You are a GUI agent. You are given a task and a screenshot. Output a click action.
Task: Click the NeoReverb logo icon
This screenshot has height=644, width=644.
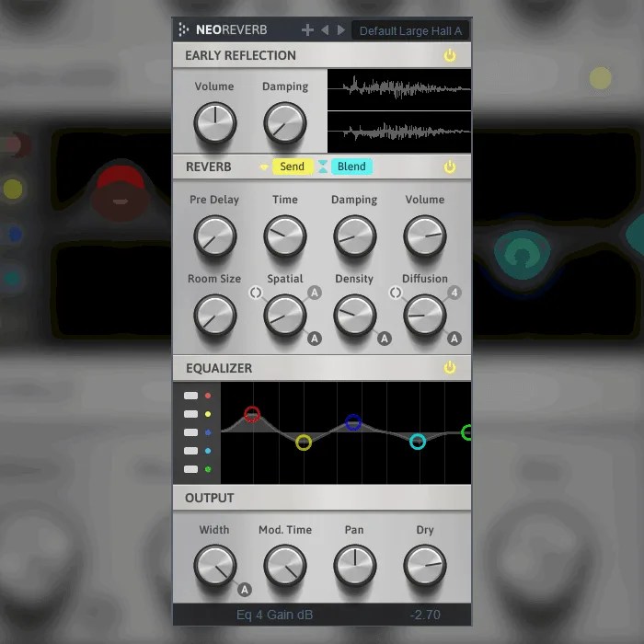(x=184, y=29)
